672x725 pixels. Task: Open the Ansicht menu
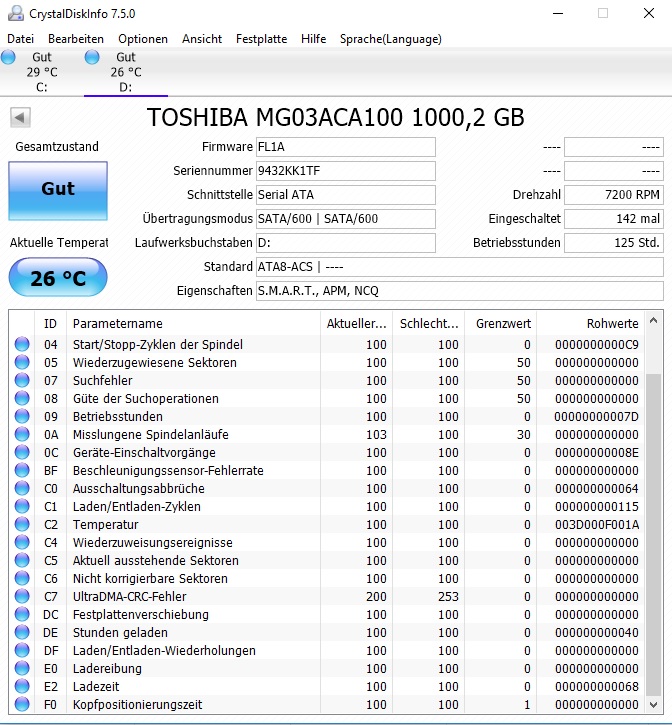point(202,39)
